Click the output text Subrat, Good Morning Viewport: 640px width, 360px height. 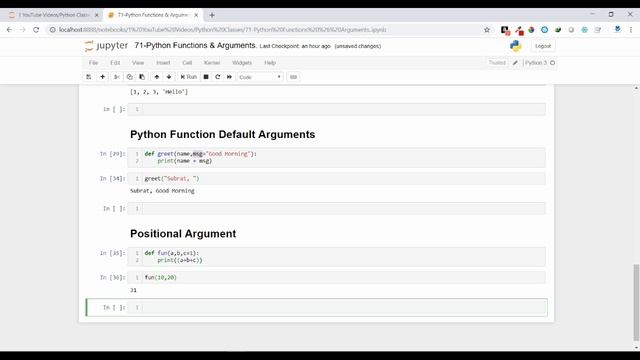[162, 191]
